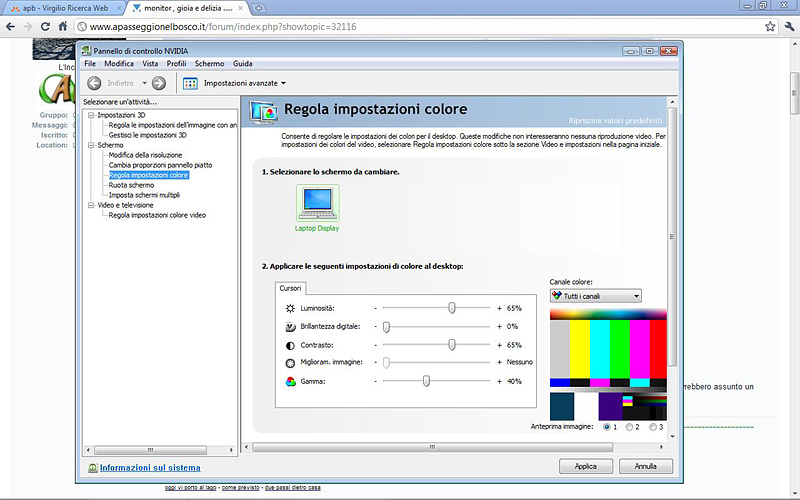Click the Brillantezza digitale icon
Viewport: 800px width, 500px height.
(x=290, y=327)
